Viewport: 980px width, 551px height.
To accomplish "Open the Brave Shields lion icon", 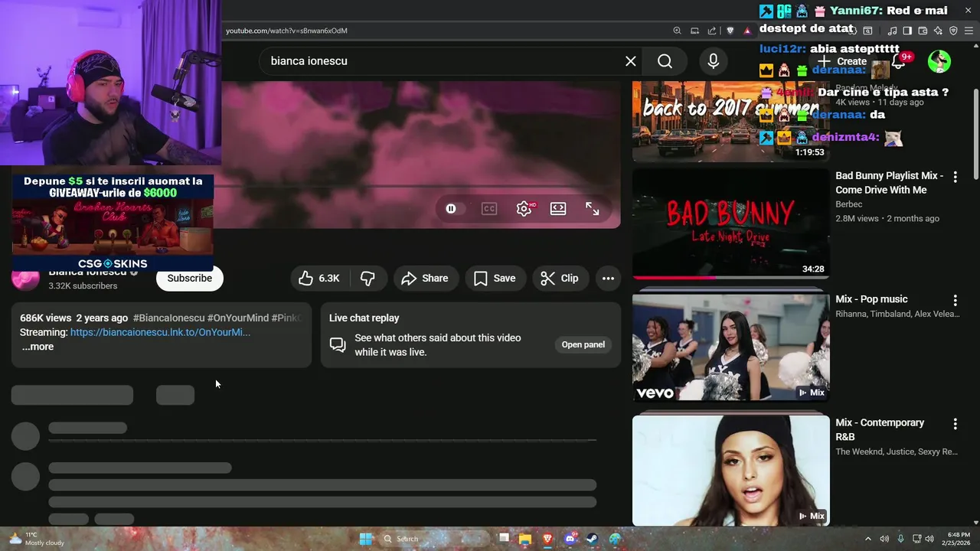I will [x=730, y=31].
